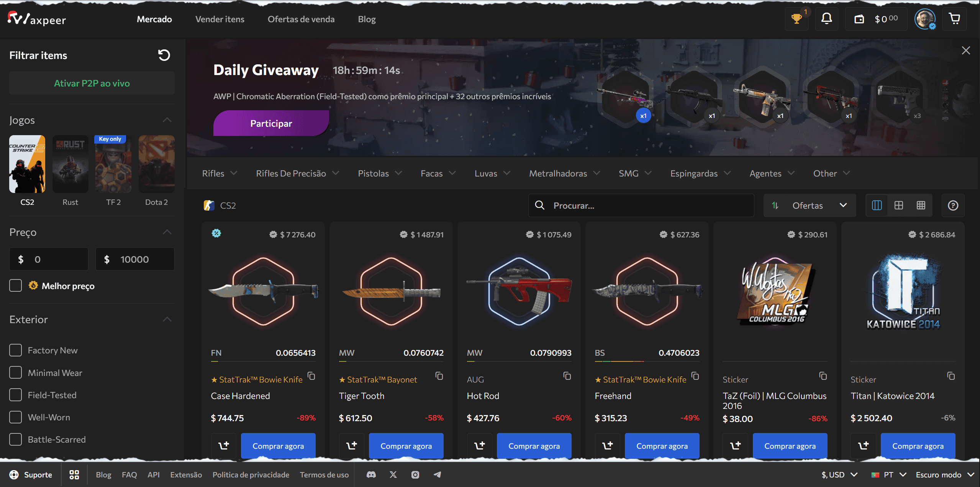Add AUG Hot Rod to cart

[480, 446]
